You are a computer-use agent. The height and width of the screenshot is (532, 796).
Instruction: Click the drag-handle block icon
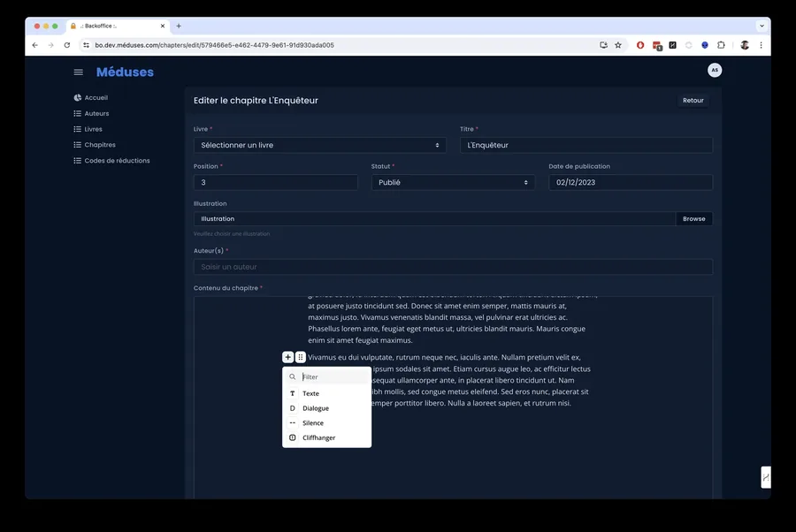coord(301,357)
